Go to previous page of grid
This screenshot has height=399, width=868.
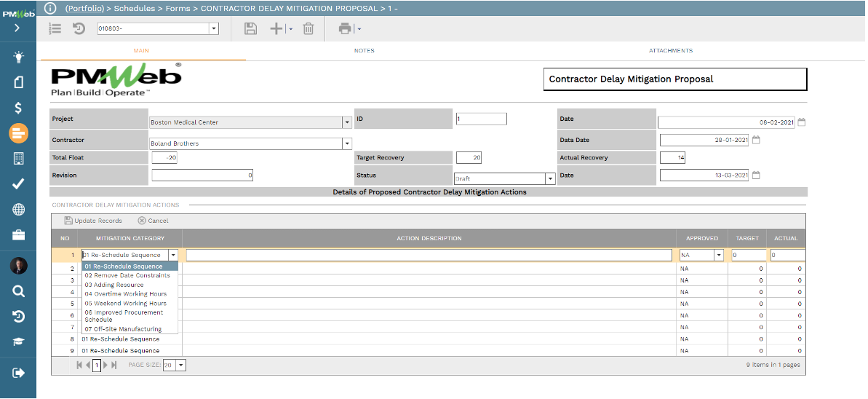click(88, 366)
